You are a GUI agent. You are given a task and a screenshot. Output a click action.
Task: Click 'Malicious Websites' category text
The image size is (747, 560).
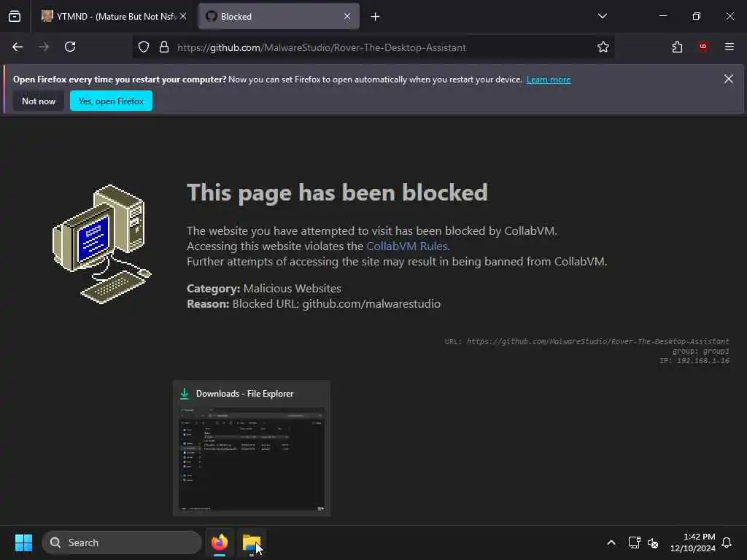[x=292, y=289]
